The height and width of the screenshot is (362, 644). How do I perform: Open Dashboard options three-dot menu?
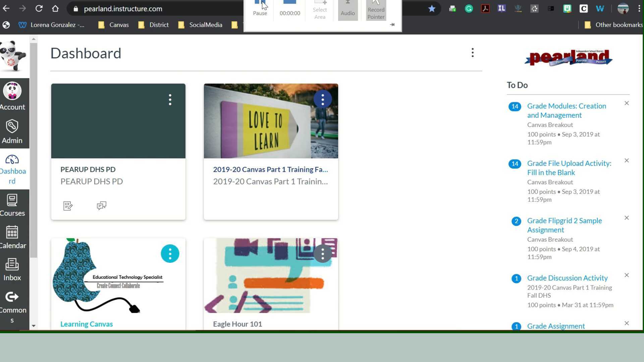473,53
